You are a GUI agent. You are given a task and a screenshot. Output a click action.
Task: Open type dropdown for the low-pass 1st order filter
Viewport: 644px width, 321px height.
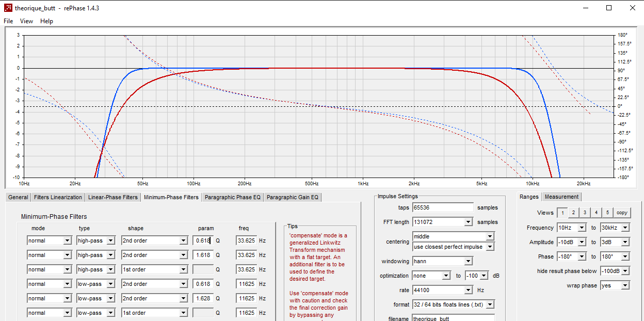[96, 313]
